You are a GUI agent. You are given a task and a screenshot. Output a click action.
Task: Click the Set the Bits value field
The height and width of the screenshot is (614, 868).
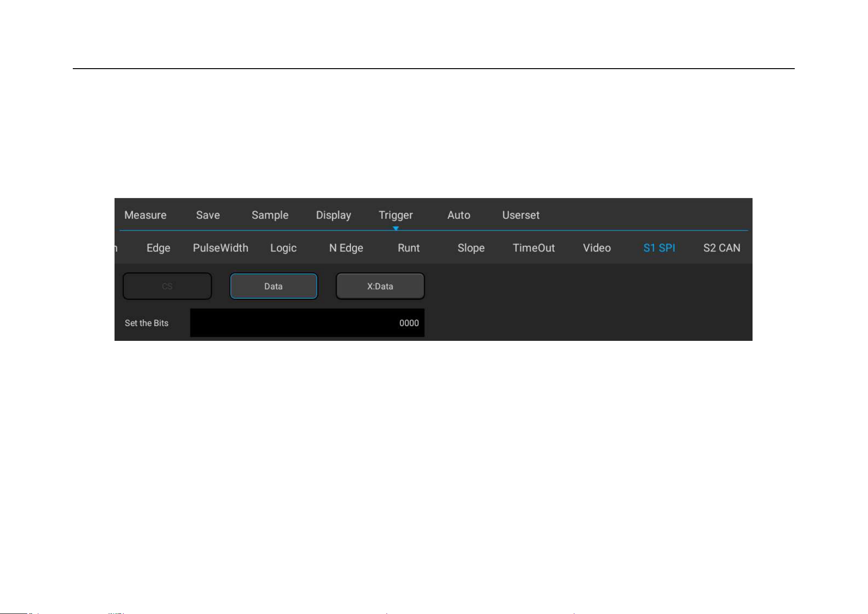[307, 323]
